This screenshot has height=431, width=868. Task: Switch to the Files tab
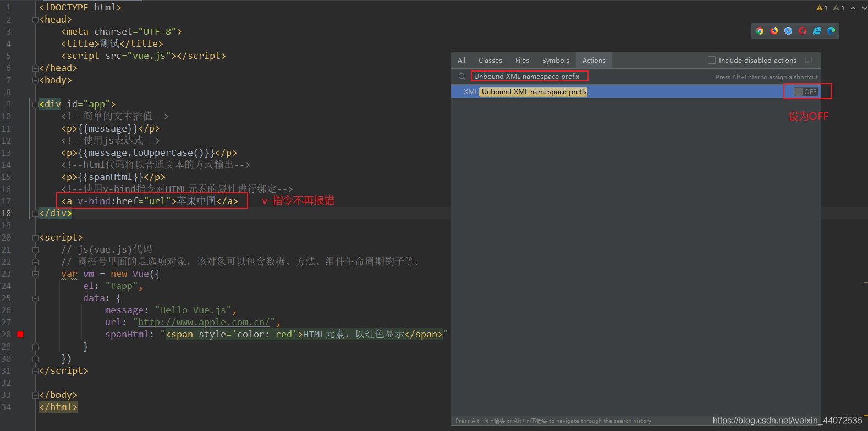[x=522, y=61]
